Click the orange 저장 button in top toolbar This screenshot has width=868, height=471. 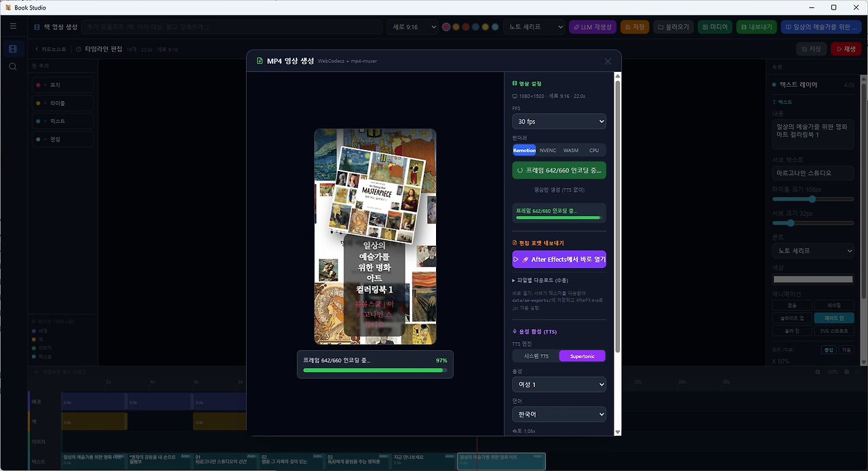tap(635, 27)
